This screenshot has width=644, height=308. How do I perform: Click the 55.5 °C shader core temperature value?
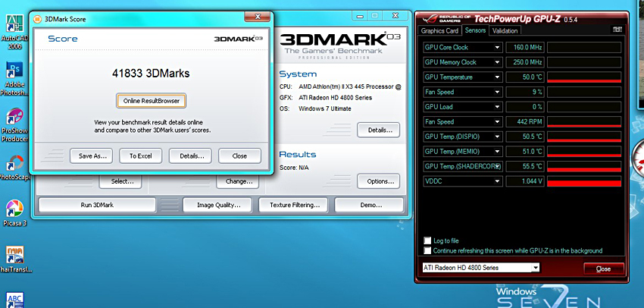click(x=525, y=166)
